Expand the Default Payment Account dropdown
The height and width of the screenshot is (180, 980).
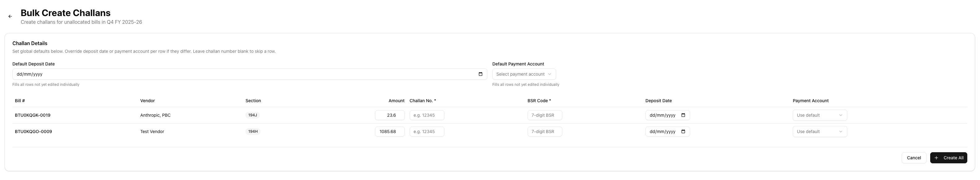point(524,74)
